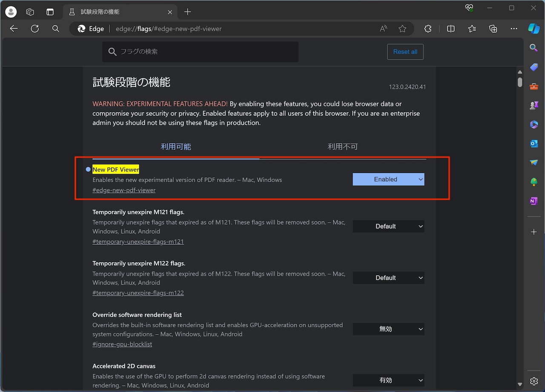Click the browser essentials heart icon
Image resolution: width=545 pixels, height=392 pixels.
[469, 8]
